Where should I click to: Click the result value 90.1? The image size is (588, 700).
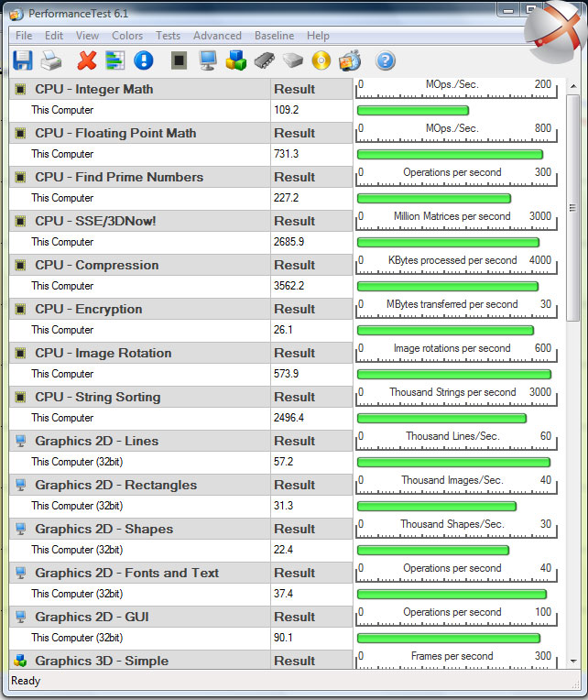[283, 638]
